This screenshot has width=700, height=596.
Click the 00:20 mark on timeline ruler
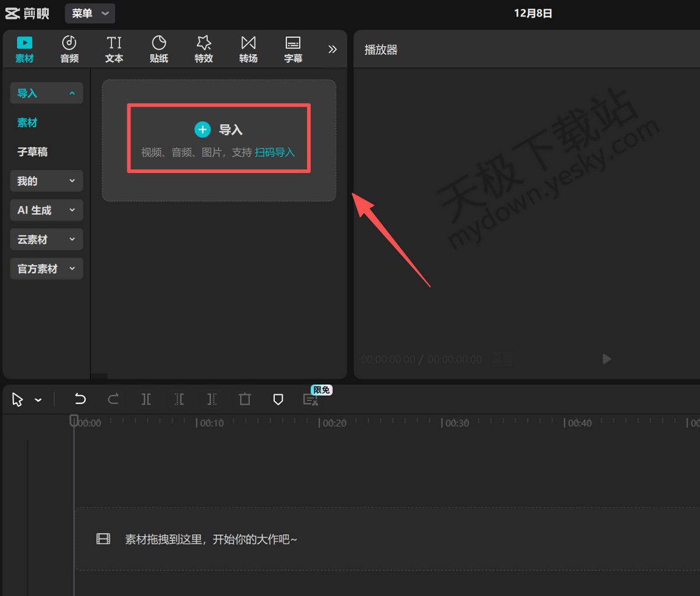(334, 423)
